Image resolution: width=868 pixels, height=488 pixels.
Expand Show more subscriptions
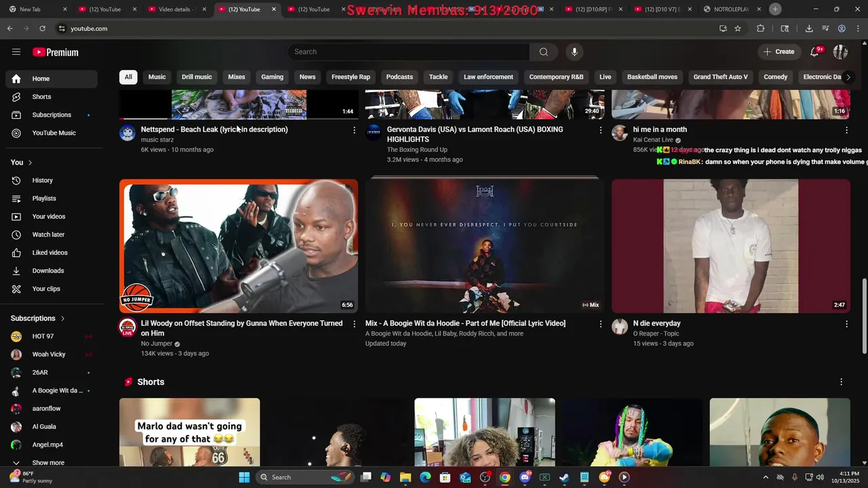click(x=49, y=463)
